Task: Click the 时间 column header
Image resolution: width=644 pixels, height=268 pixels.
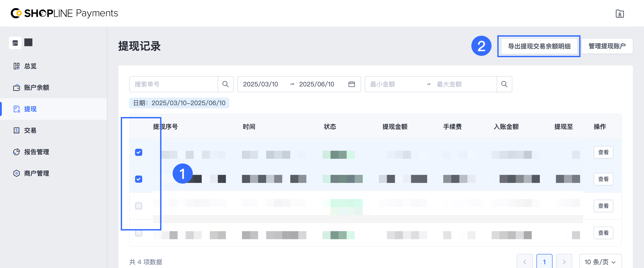Action: [x=249, y=127]
